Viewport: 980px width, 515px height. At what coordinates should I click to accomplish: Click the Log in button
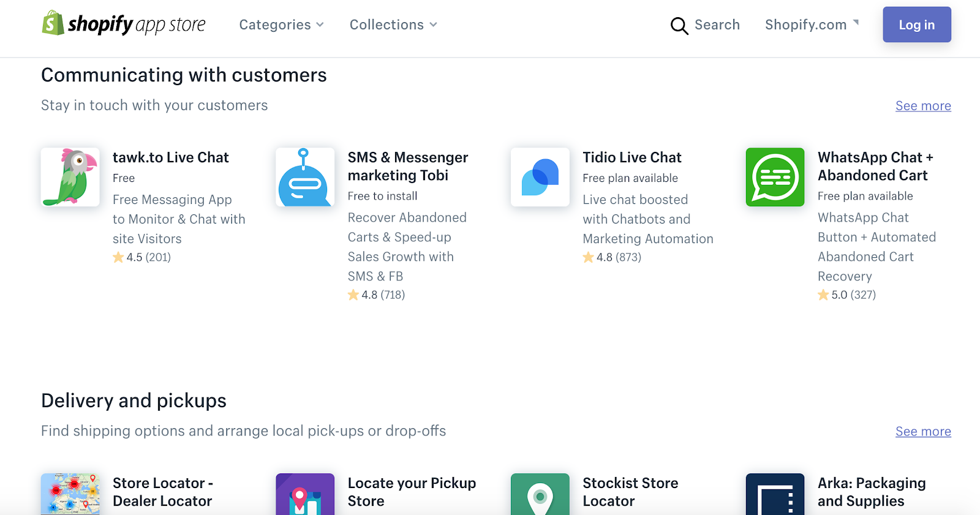coord(917,24)
